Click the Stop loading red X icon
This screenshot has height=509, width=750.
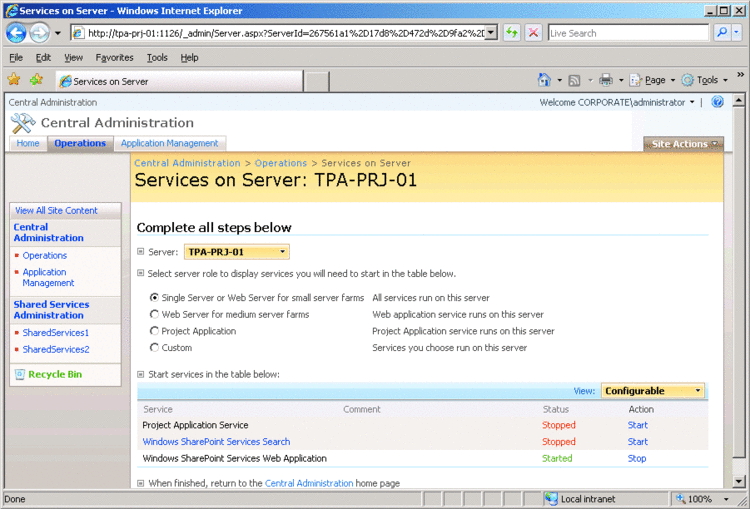click(x=533, y=33)
